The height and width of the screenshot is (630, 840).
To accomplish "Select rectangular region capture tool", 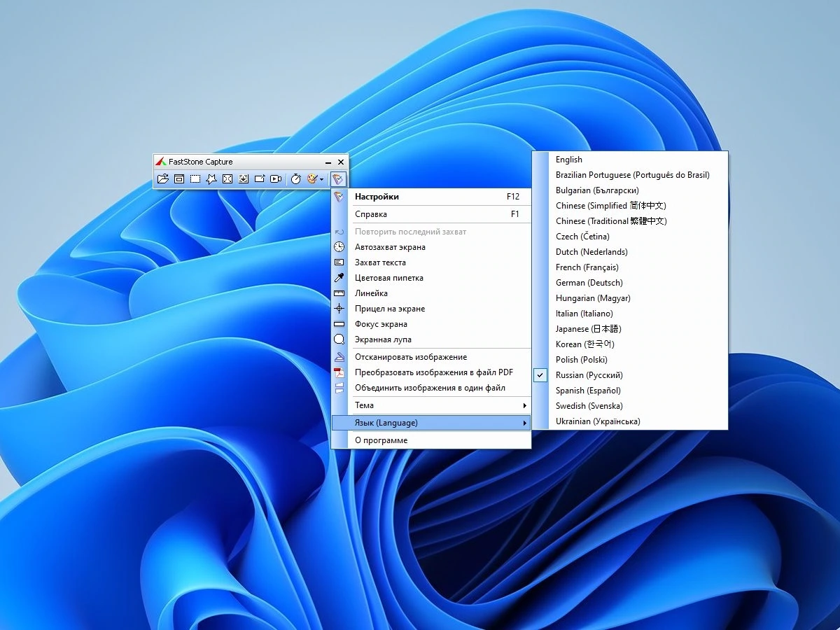I will click(195, 179).
